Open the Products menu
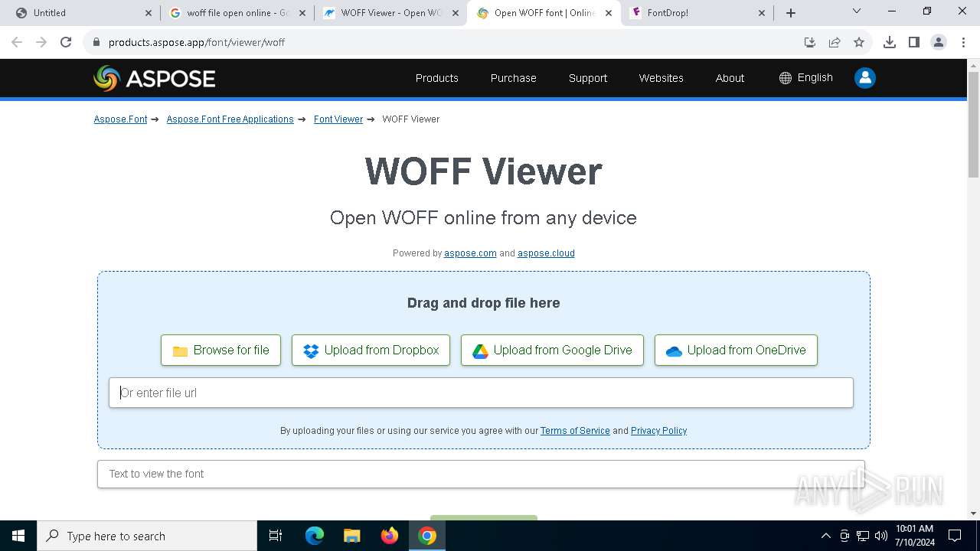The image size is (980, 551). 437,78
